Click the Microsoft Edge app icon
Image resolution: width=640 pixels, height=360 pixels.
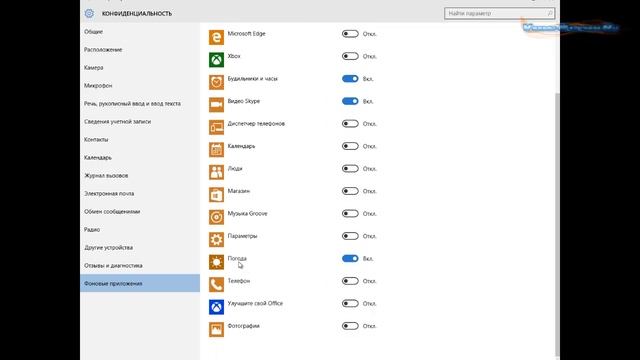(x=216, y=37)
